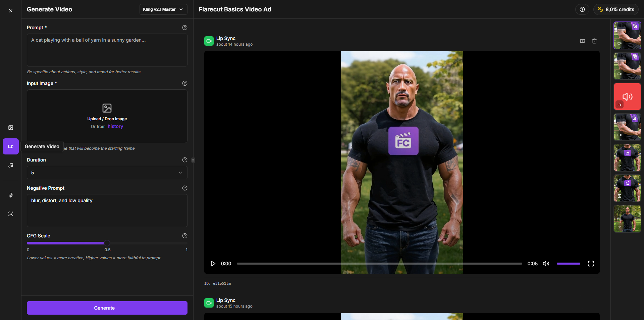This screenshot has width=644, height=320.
Task: Select the music note audio tool
Action: point(11,165)
